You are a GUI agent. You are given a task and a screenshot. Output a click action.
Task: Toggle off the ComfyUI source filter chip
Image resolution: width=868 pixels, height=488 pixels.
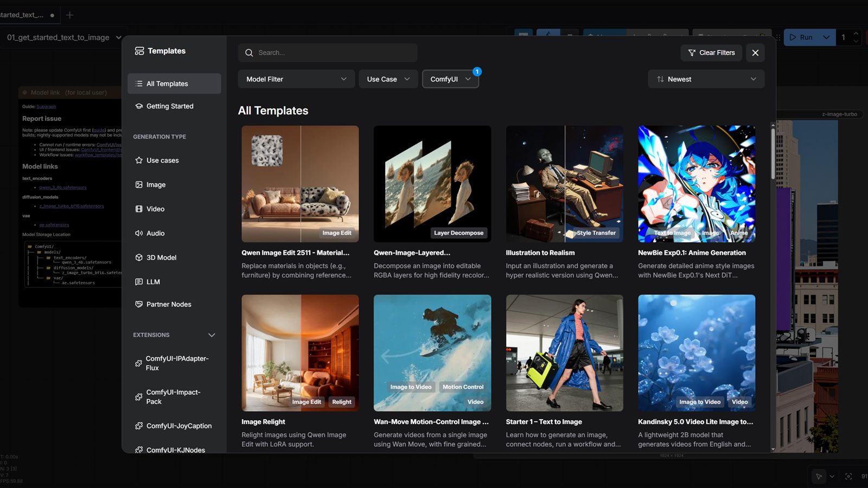(x=450, y=79)
